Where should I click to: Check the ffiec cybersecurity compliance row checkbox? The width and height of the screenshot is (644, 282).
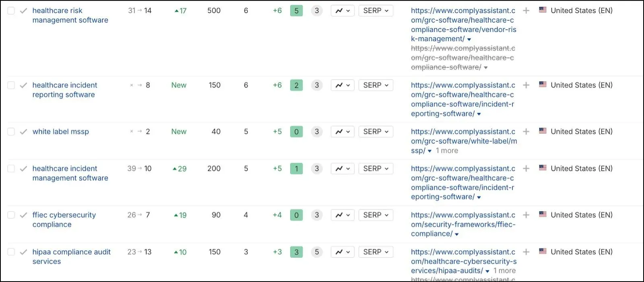[x=11, y=215]
